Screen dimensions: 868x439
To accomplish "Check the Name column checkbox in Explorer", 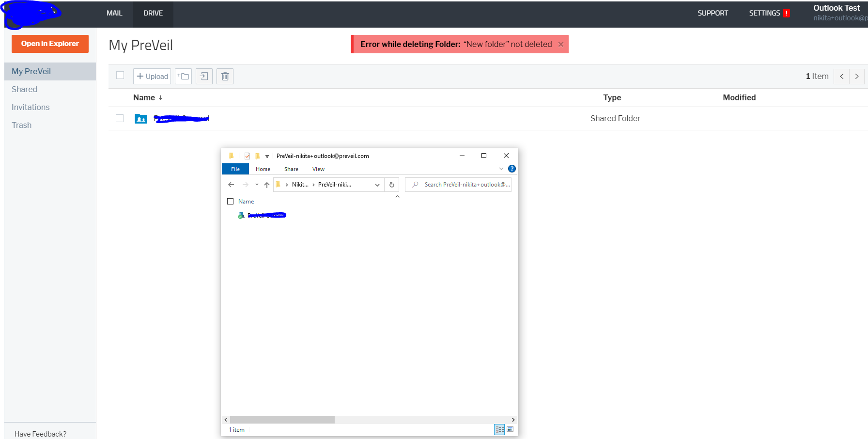I will pyautogui.click(x=230, y=201).
